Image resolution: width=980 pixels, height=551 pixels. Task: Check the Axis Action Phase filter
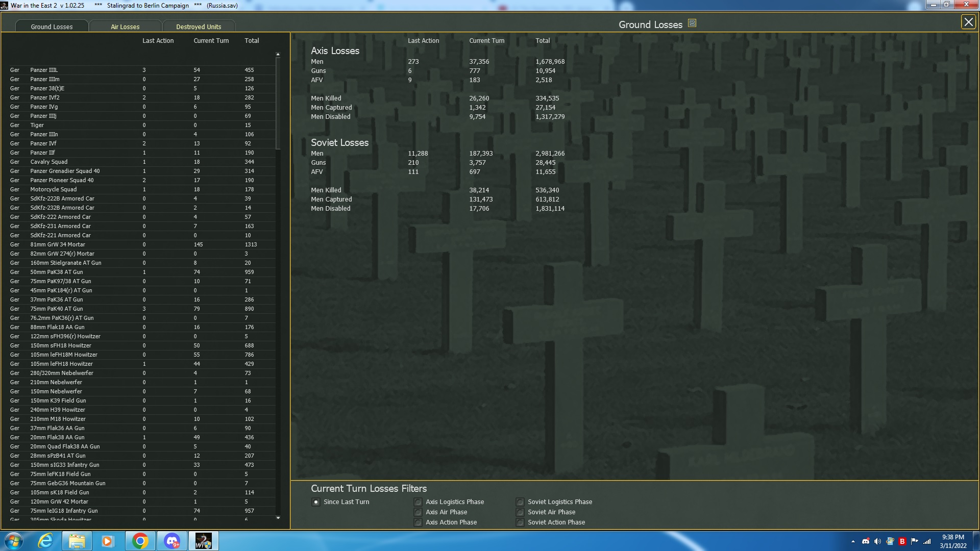click(418, 522)
